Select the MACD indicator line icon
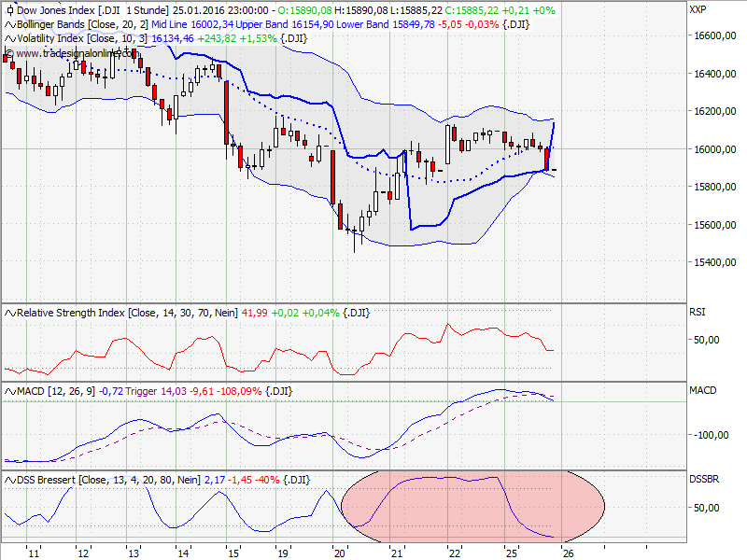The image size is (747, 560). 8,391
